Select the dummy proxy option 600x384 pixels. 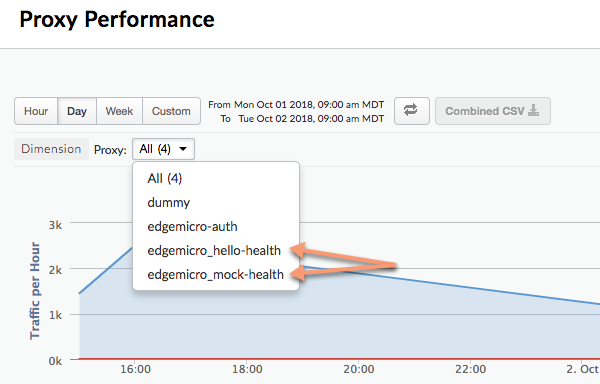coord(169,202)
